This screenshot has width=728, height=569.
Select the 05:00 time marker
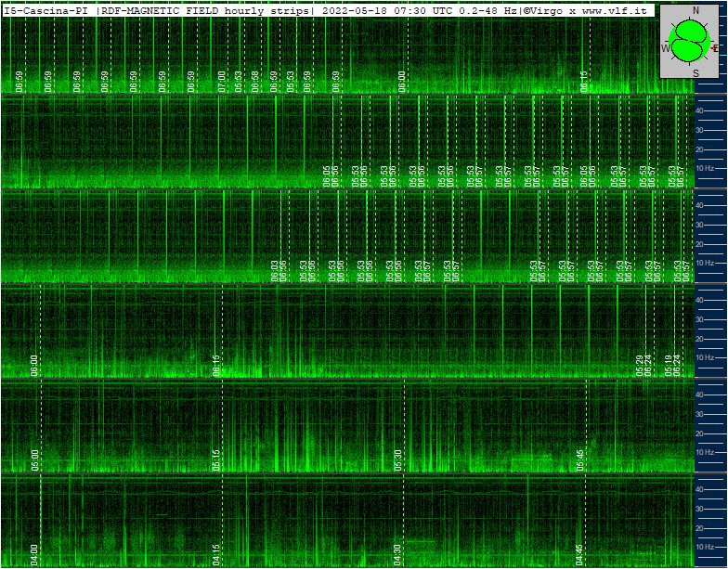click(34, 459)
